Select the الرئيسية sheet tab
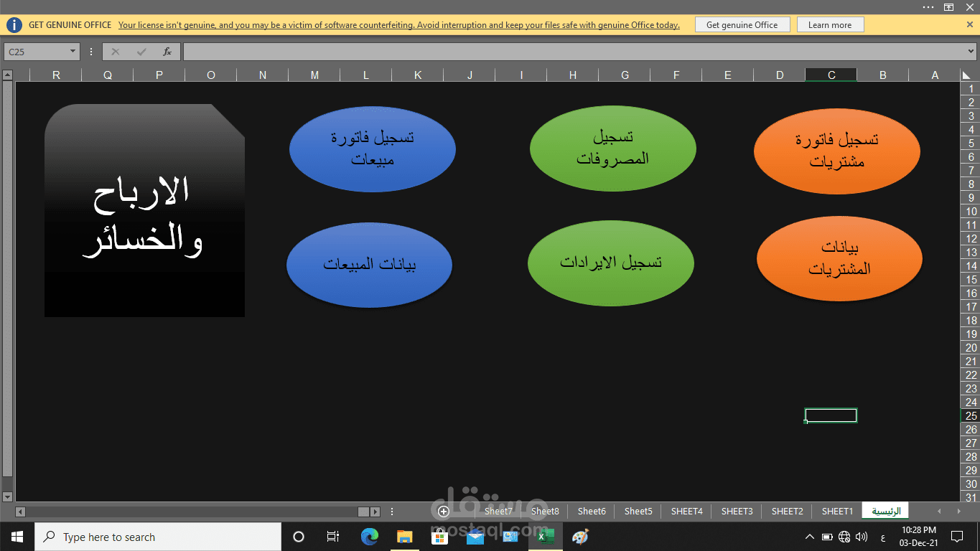Viewport: 980px width, 551px height. (x=886, y=511)
